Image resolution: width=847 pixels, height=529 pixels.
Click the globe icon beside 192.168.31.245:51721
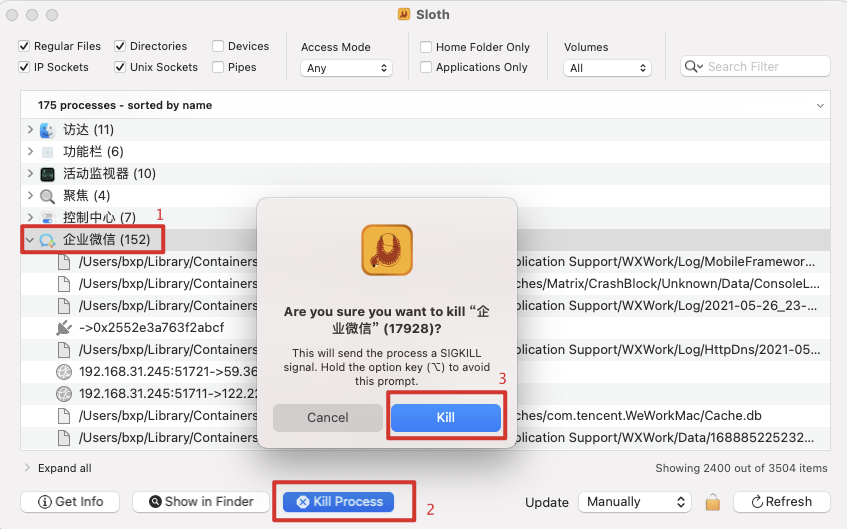pos(64,372)
